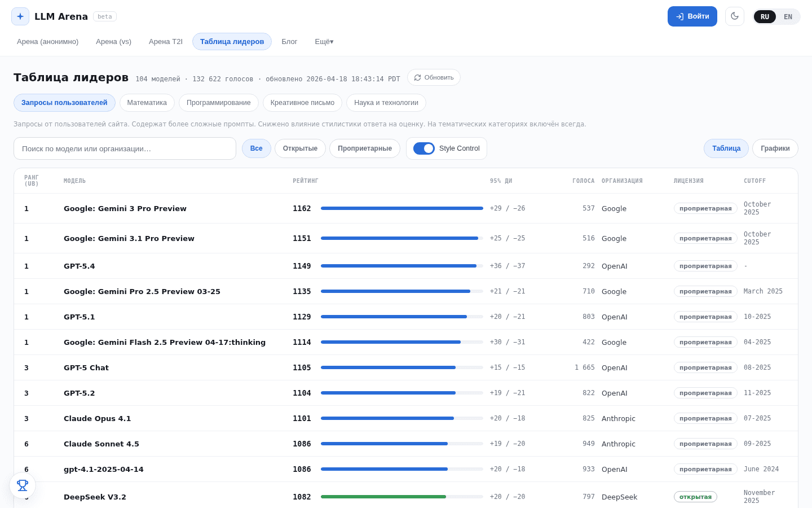Open Google: Gemini 3.1 Pro Preview row

406,238
